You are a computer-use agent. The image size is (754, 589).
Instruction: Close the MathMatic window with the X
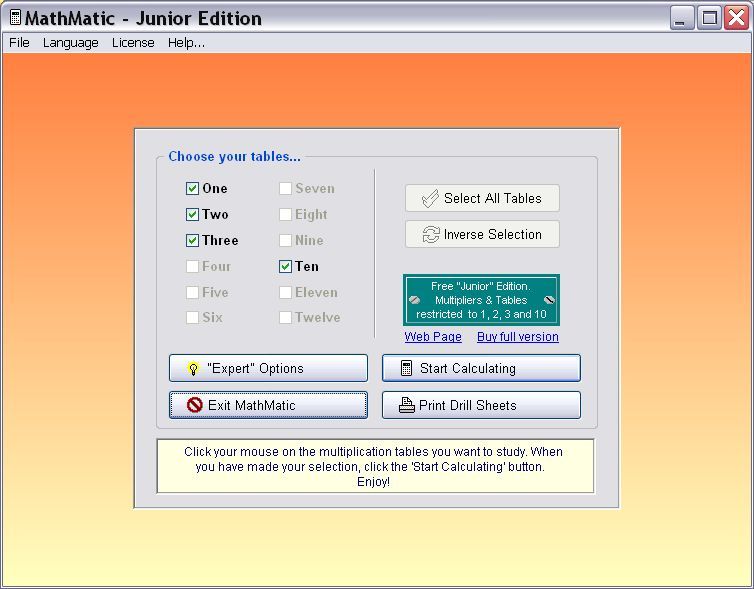[737, 18]
